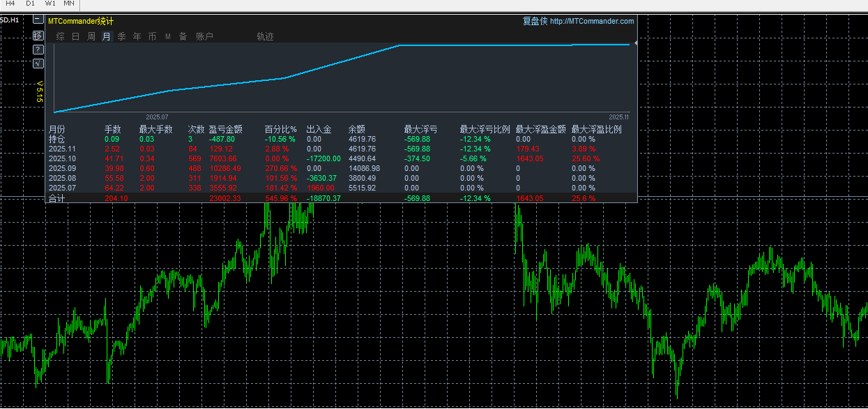Select the 年 yearly statistics tab
Viewport: 868px width, 409px height.
coord(137,36)
